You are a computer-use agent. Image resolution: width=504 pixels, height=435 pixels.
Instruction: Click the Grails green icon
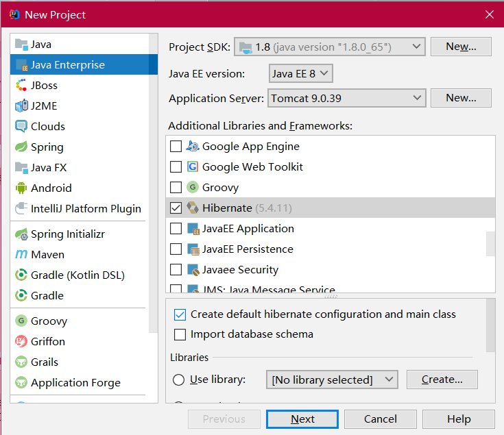[21, 362]
